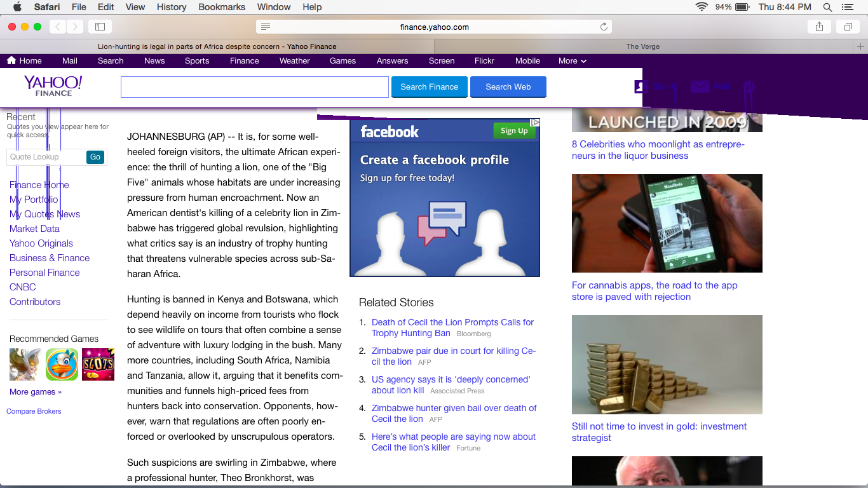Open 'Zimbabwe pair due in court' story
The image size is (868, 488).
[454, 356]
